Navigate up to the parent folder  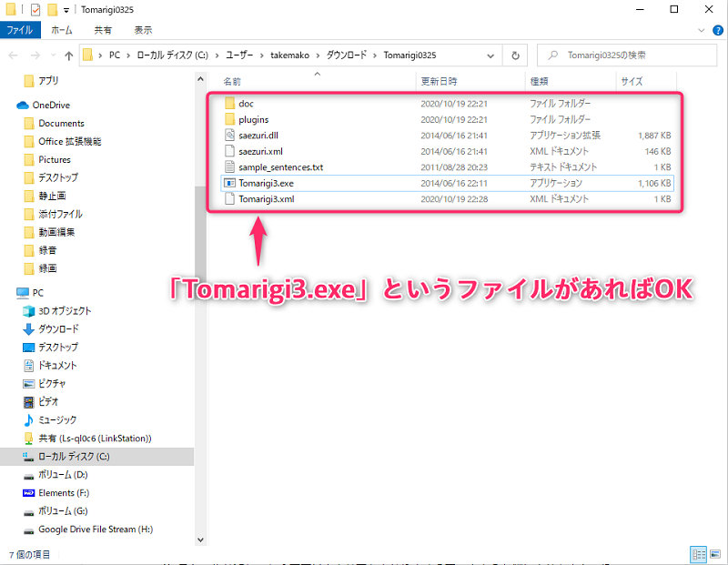69,55
